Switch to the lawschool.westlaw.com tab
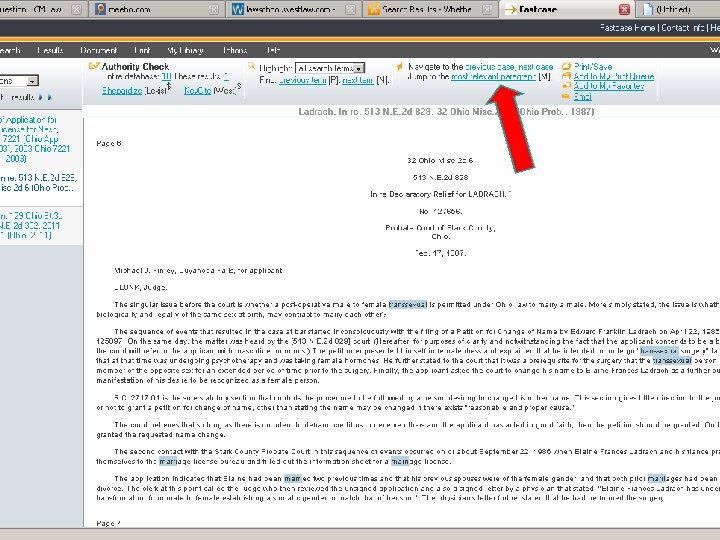This screenshot has height=540, width=720. click(x=292, y=9)
